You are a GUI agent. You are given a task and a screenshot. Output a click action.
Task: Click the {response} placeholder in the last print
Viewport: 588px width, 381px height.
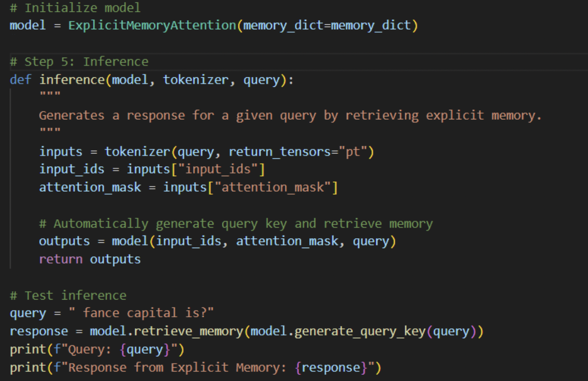click(x=331, y=367)
